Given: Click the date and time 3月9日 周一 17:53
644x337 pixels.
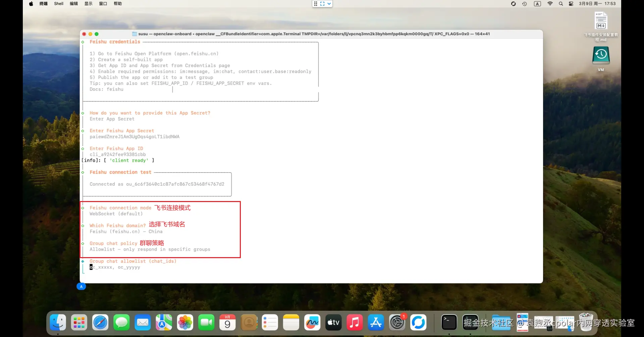Looking at the screenshot, I should [x=597, y=4].
